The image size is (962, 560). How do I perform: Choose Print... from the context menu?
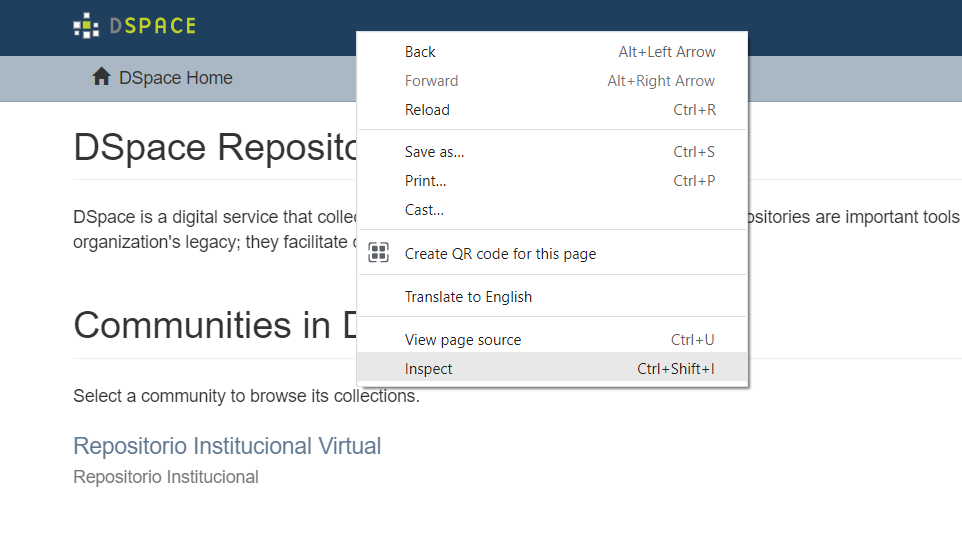tap(552, 181)
